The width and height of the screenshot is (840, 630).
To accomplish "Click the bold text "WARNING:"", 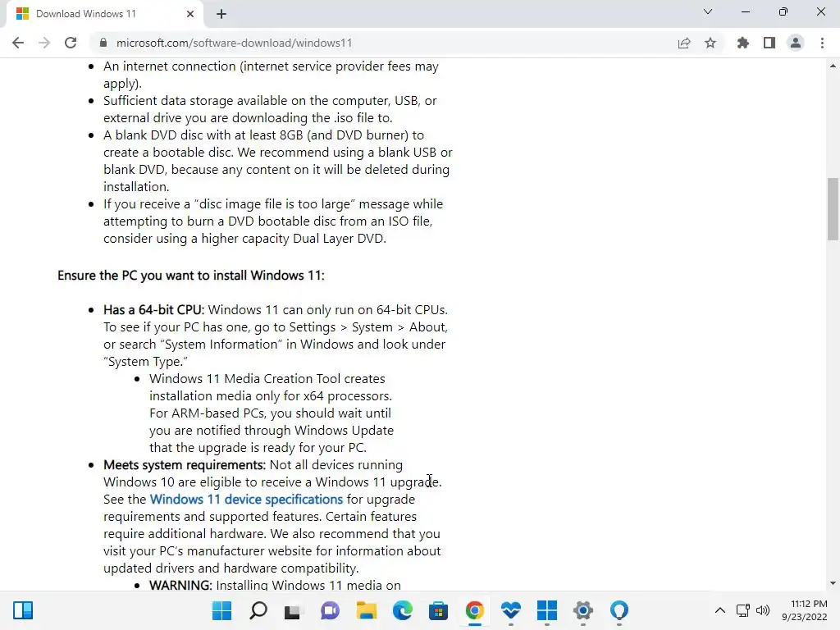I will (180, 584).
